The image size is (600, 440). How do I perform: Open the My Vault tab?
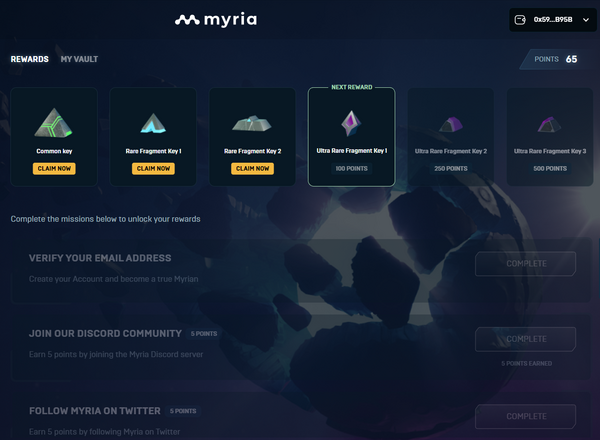(x=79, y=59)
